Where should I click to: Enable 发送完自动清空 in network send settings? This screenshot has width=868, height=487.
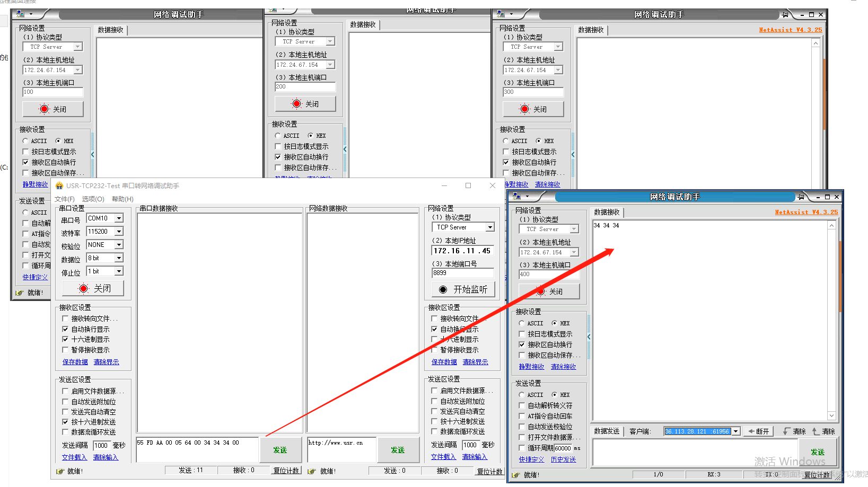pyautogui.click(x=434, y=411)
